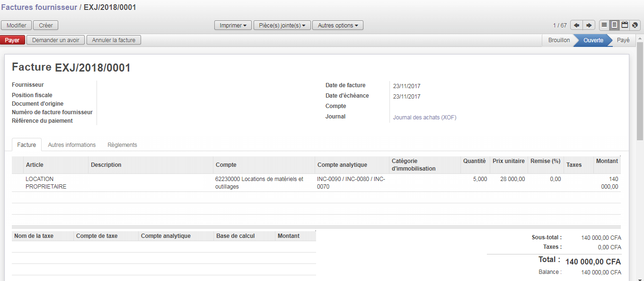Image resolution: width=644 pixels, height=281 pixels.
Task: Click Demander un avoir button
Action: click(55, 40)
